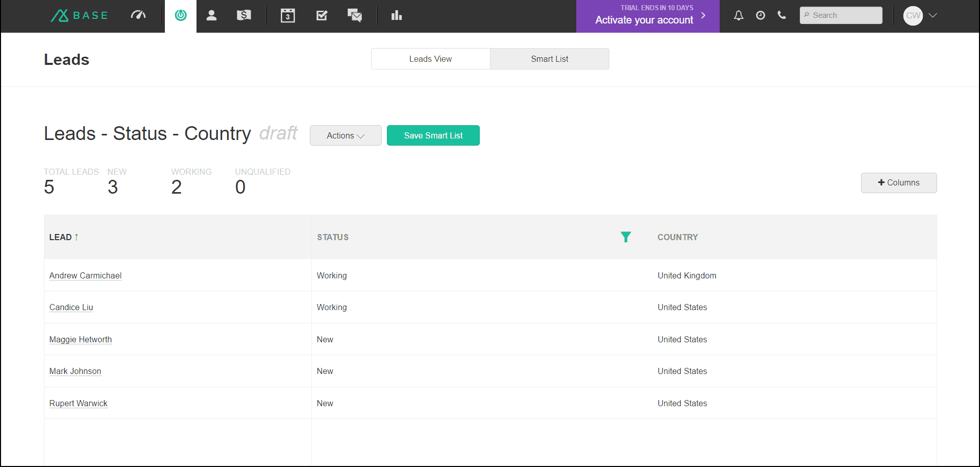The image size is (980, 467).
Task: Click the Leads page heading
Action: [x=66, y=60]
